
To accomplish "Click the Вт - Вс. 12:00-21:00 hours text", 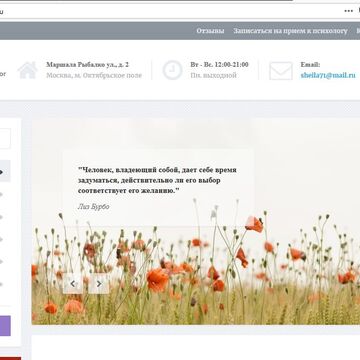I will (x=219, y=65).
